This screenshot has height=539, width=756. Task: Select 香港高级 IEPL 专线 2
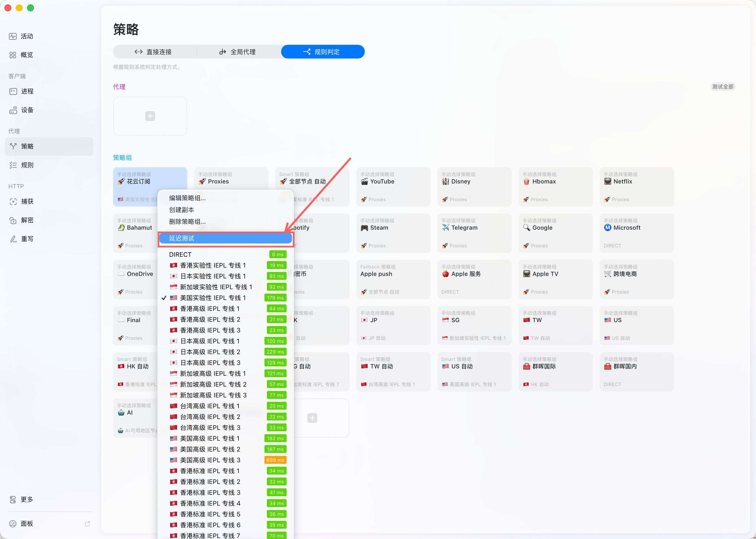click(x=226, y=319)
